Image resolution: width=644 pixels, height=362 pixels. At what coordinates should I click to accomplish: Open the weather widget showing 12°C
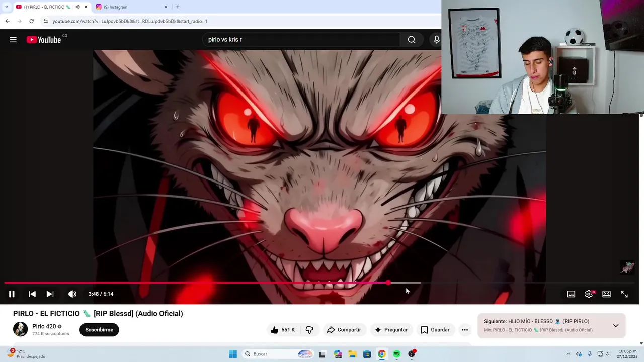point(26,354)
